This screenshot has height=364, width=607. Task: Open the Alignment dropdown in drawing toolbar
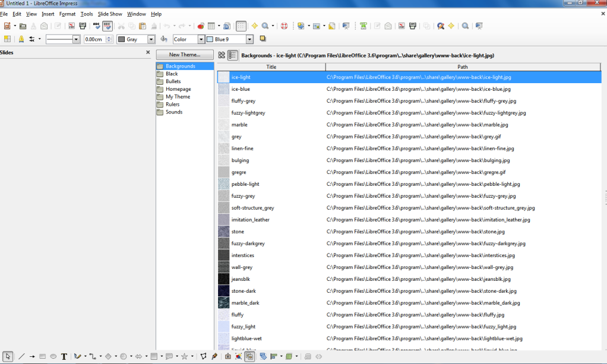281,356
